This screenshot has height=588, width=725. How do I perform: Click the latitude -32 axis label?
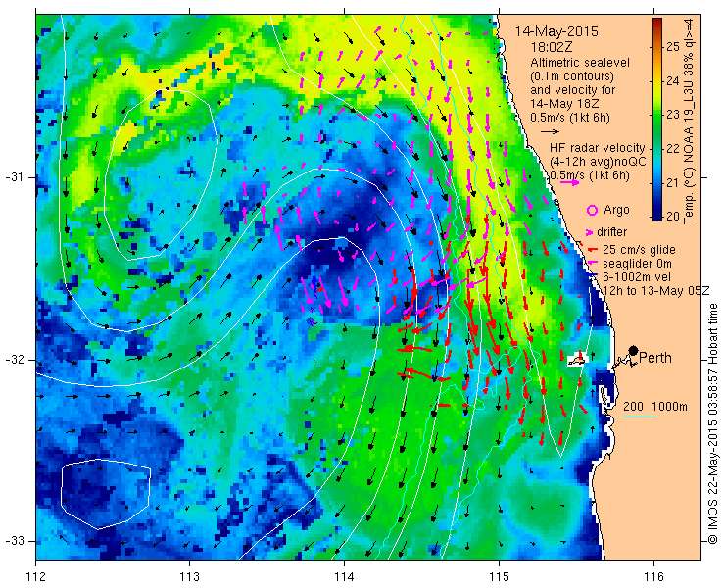coord(14,360)
